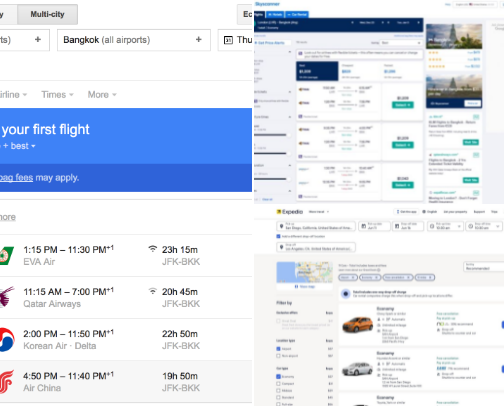The width and height of the screenshot is (504, 406).
Task: Click pick-up date calendar icon in Expedia
Action: click(x=364, y=226)
